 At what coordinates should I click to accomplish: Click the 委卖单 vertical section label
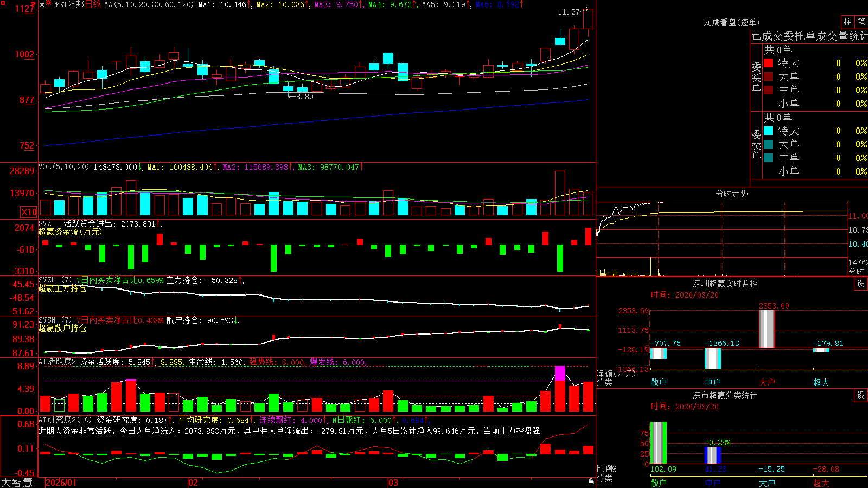pos(756,145)
